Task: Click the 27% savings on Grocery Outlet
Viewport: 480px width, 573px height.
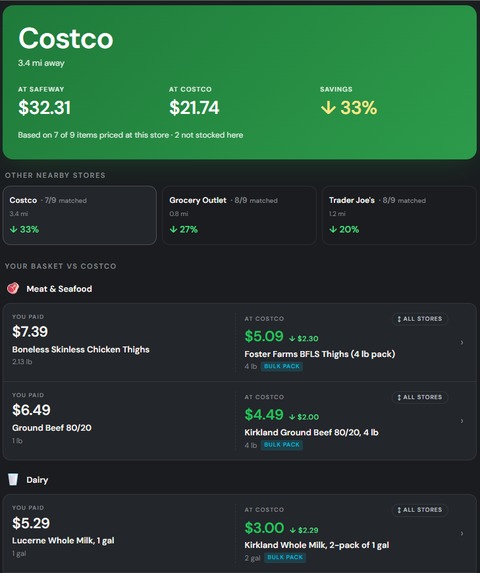Action: (x=184, y=229)
